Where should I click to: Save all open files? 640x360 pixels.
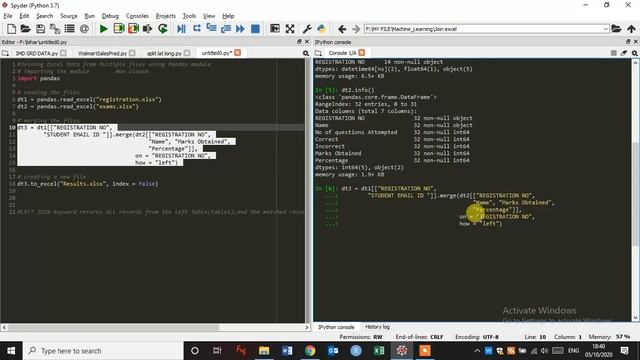[55, 29]
